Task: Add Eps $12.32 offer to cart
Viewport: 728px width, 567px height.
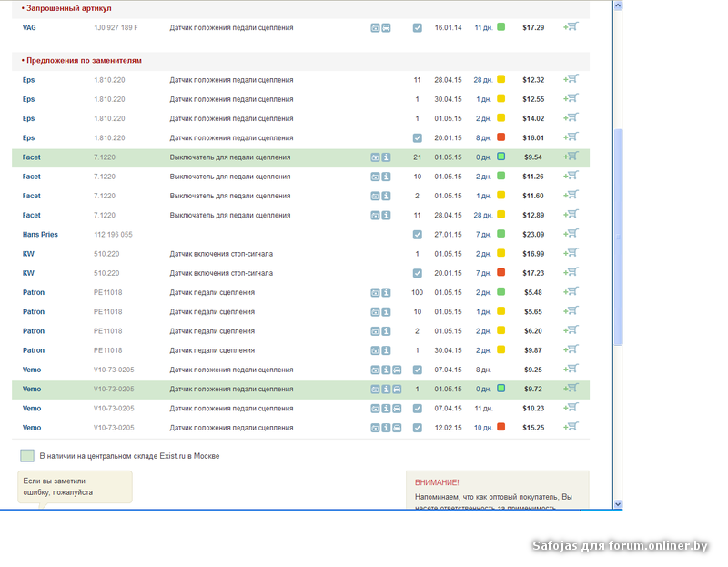Action: click(571, 79)
